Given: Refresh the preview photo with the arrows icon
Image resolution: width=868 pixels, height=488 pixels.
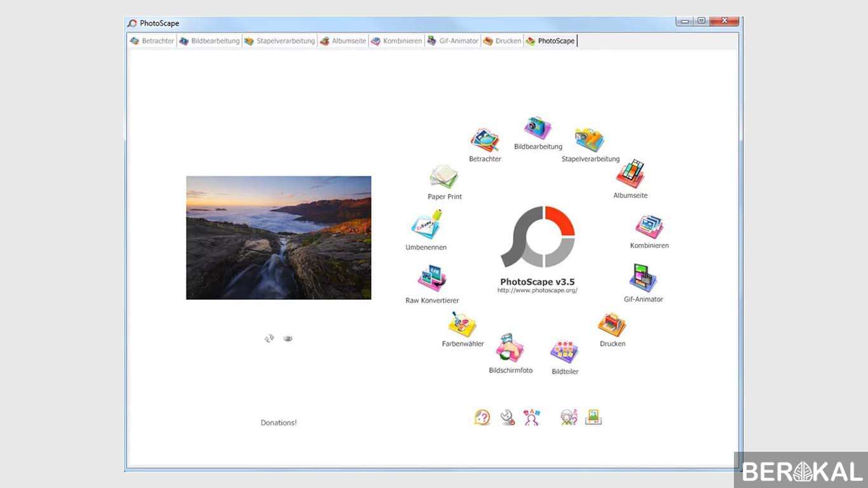Looking at the screenshot, I should click(269, 339).
